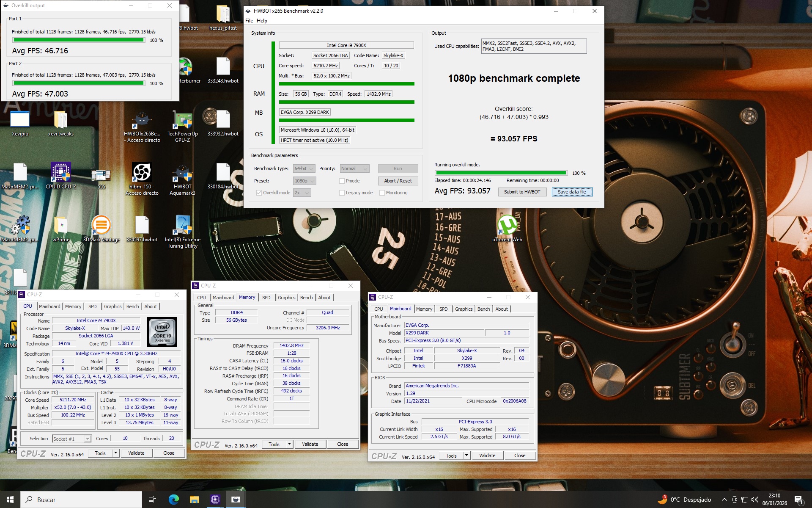
Task: Open the Priority Normal dropdown
Action: pos(355,168)
